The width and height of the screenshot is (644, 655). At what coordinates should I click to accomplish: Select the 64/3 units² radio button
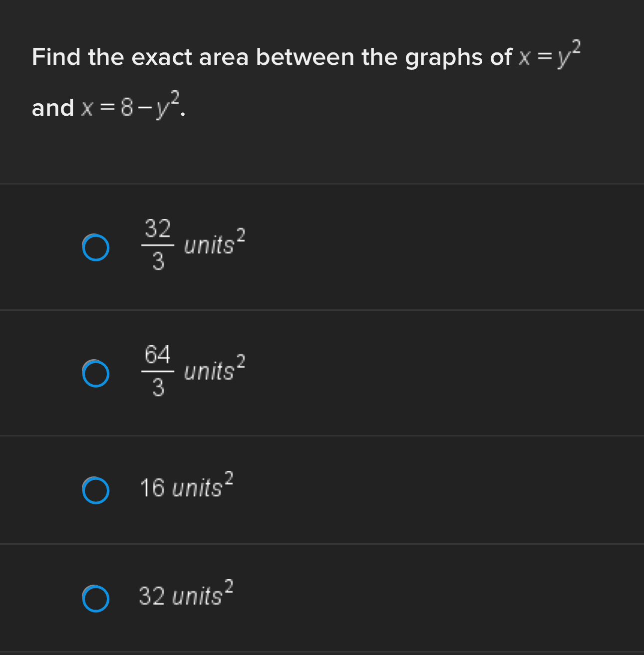(x=96, y=373)
